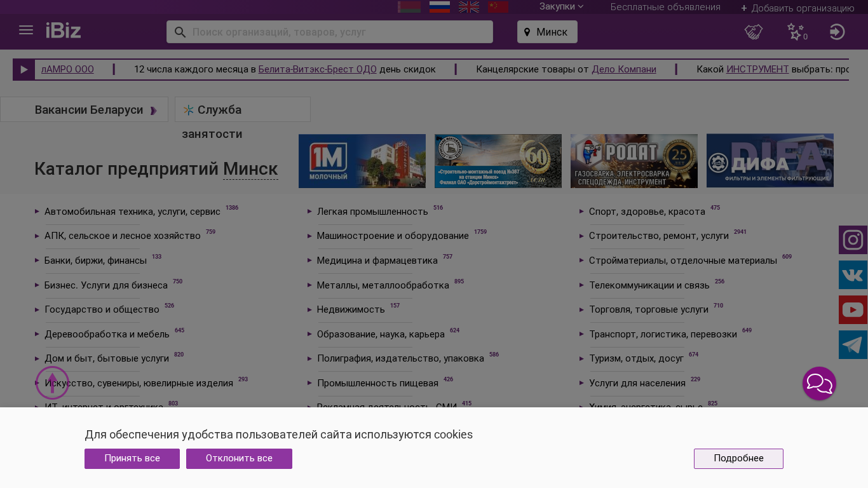This screenshot has height=488, width=868.
Task: Open Телекоммуникации и связь category
Action: [x=649, y=285]
